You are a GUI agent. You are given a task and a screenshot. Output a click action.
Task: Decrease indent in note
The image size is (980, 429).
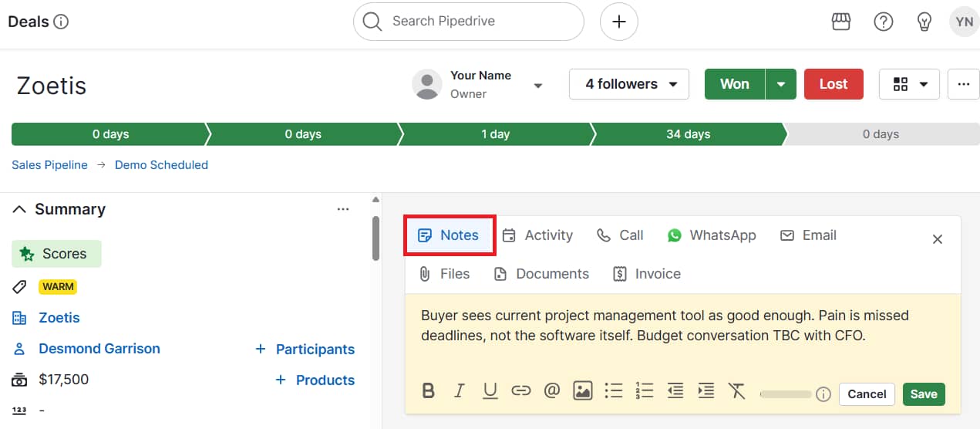click(x=675, y=391)
